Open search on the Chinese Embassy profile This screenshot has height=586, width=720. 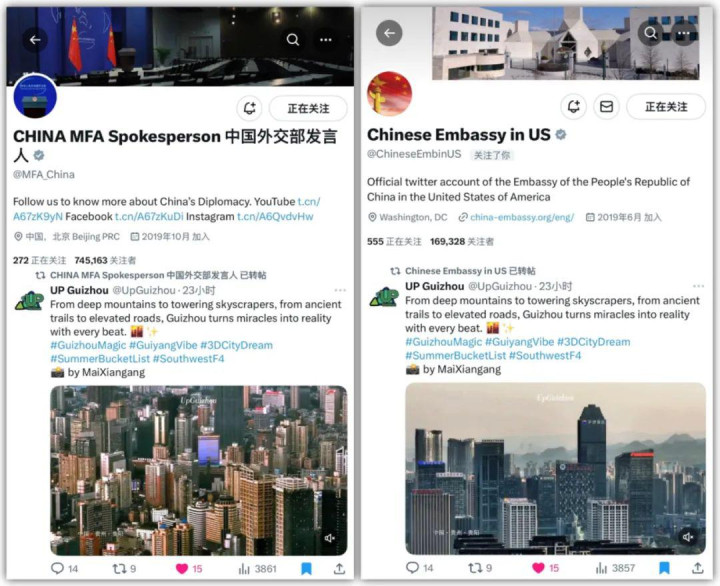tap(650, 33)
